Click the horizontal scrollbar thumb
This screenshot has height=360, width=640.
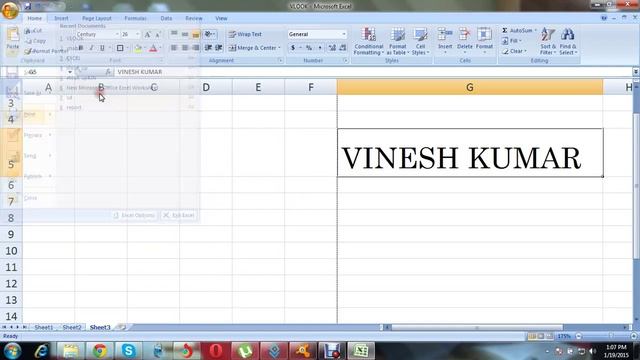(x=477, y=327)
